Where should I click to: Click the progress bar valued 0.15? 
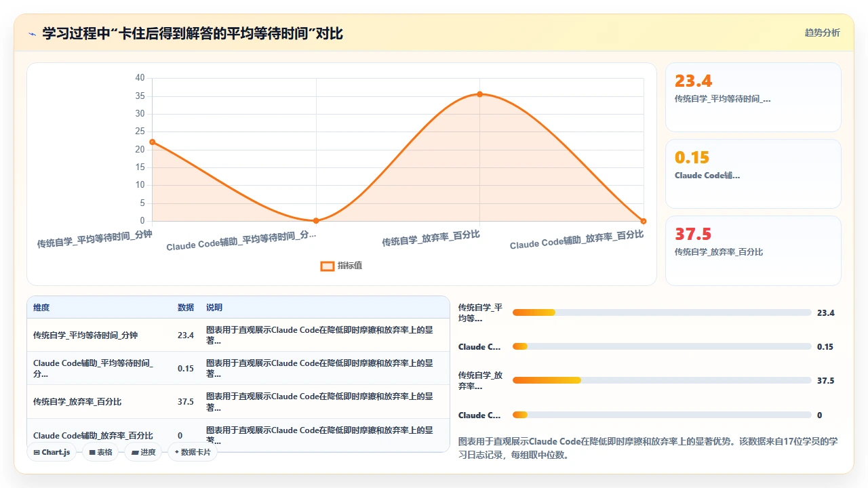pyautogui.click(x=662, y=346)
